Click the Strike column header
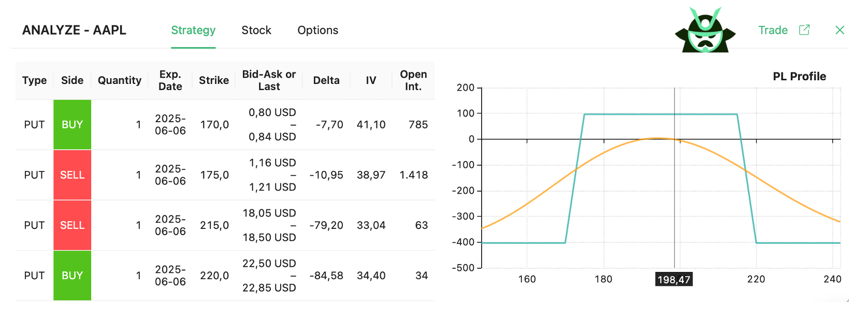The width and height of the screenshot is (868, 318). (213, 80)
